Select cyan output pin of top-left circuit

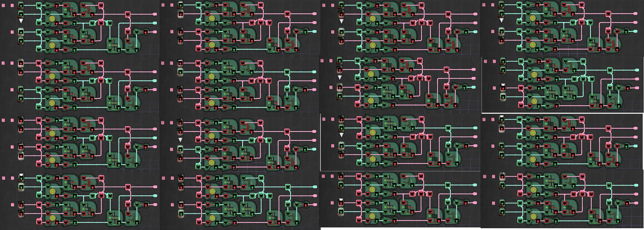(155, 23)
